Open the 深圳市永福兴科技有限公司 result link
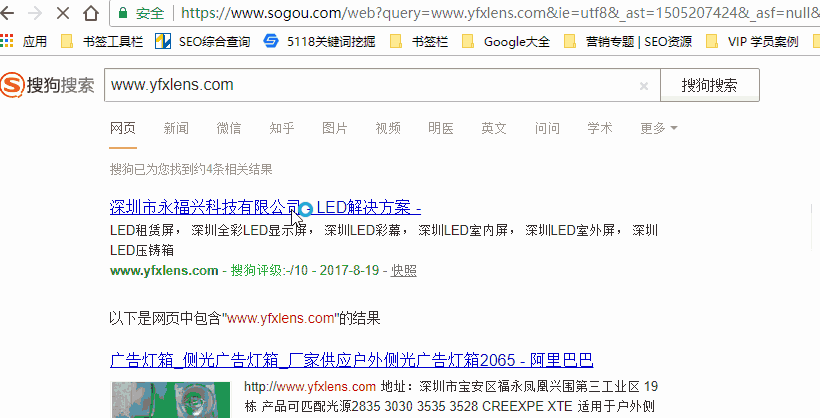 point(265,208)
